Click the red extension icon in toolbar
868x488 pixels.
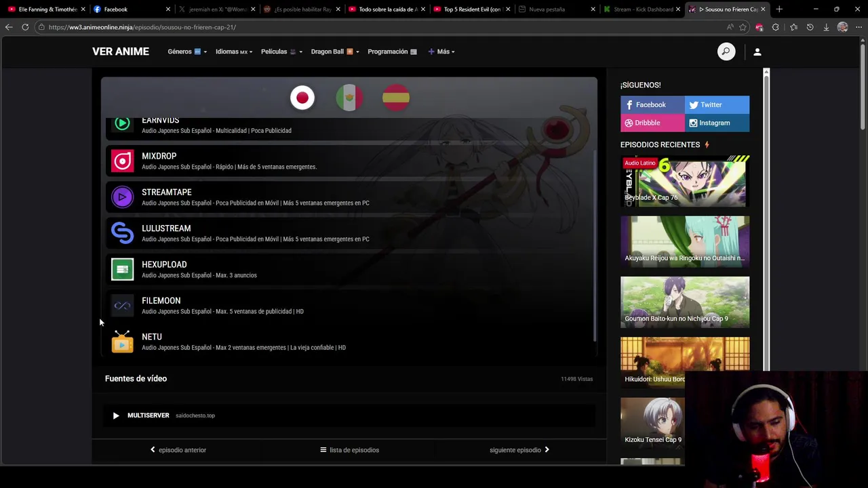[759, 27]
